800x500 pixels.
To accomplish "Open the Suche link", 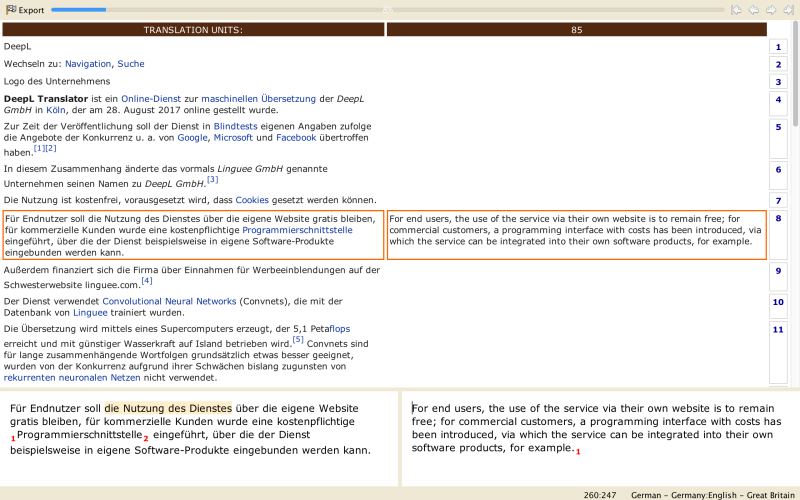I will tap(131, 64).
